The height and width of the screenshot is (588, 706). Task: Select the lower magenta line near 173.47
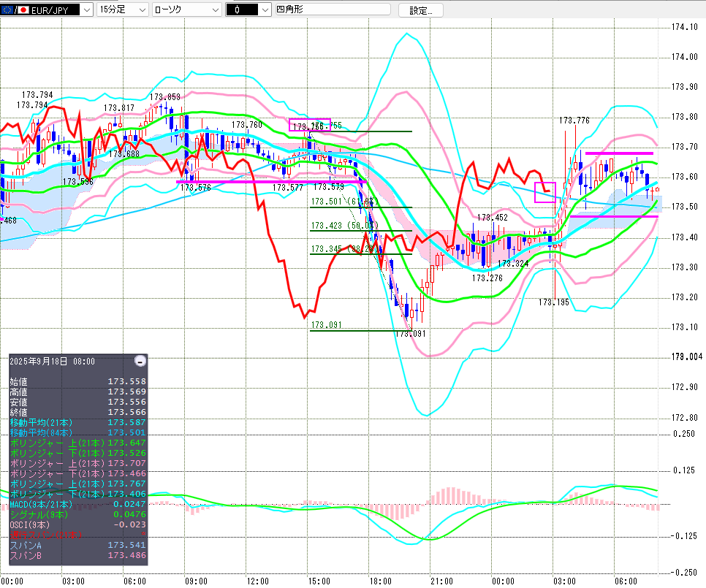click(612, 216)
